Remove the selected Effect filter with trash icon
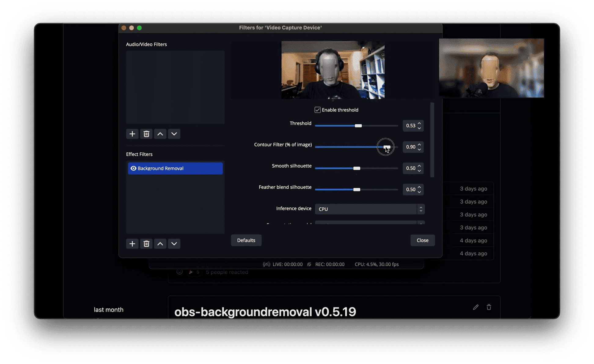Image resolution: width=594 pixels, height=364 pixels. click(x=146, y=244)
